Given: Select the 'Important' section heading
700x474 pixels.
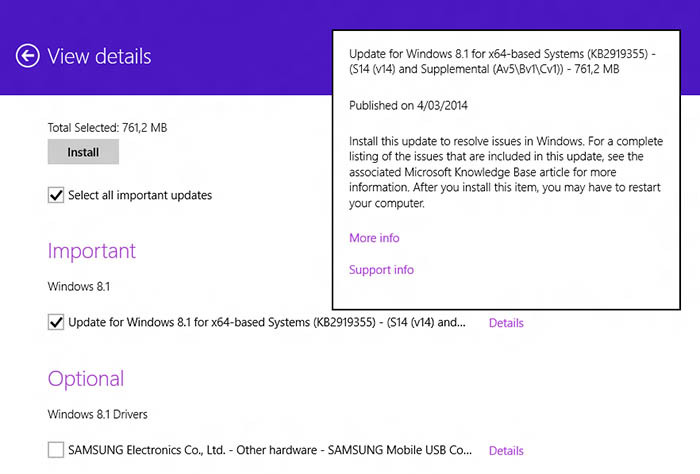Looking at the screenshot, I should click(92, 250).
